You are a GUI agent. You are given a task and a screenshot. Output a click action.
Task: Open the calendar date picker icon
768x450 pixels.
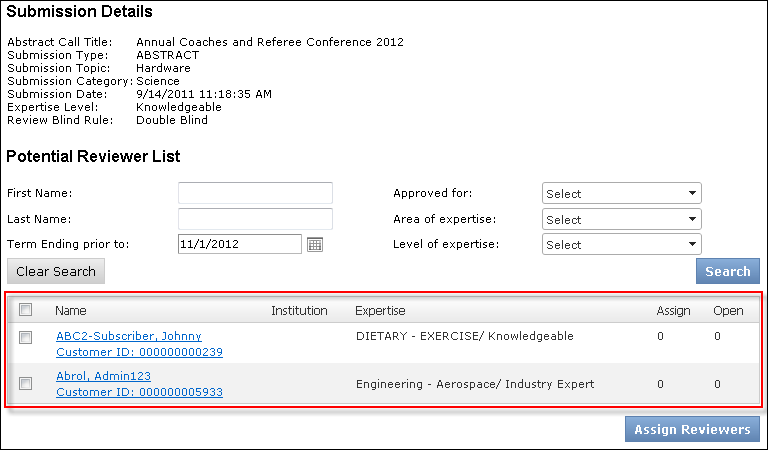click(315, 245)
